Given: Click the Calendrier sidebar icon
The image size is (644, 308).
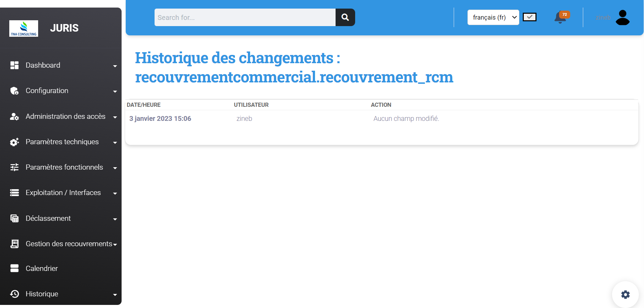Looking at the screenshot, I should pos(14,268).
